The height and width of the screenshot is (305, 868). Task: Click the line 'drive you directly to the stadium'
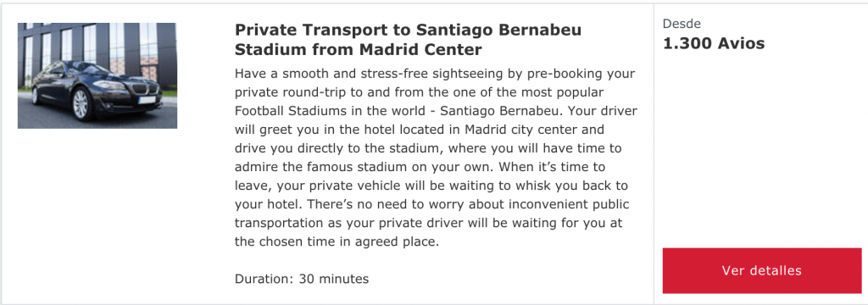(x=428, y=148)
